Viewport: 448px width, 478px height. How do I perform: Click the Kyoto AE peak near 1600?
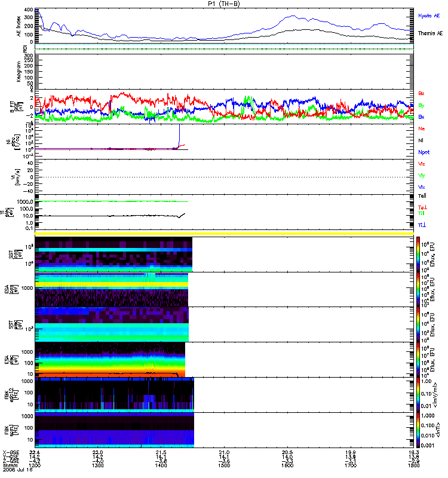(293, 16)
